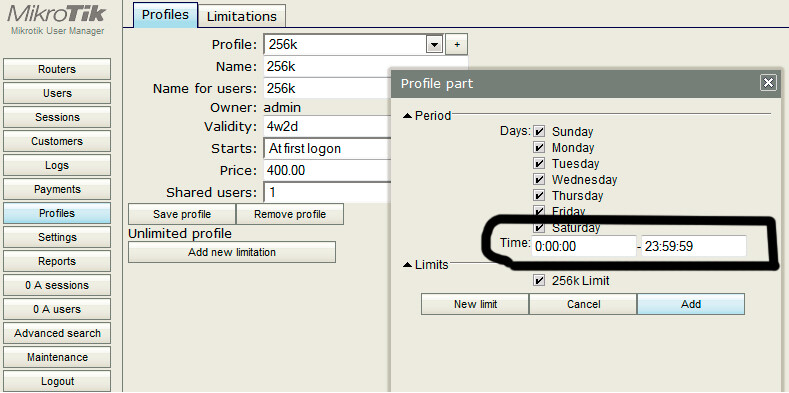Select Profiles in the sidebar
Image resolution: width=789 pixels, height=393 pixels.
click(x=57, y=213)
